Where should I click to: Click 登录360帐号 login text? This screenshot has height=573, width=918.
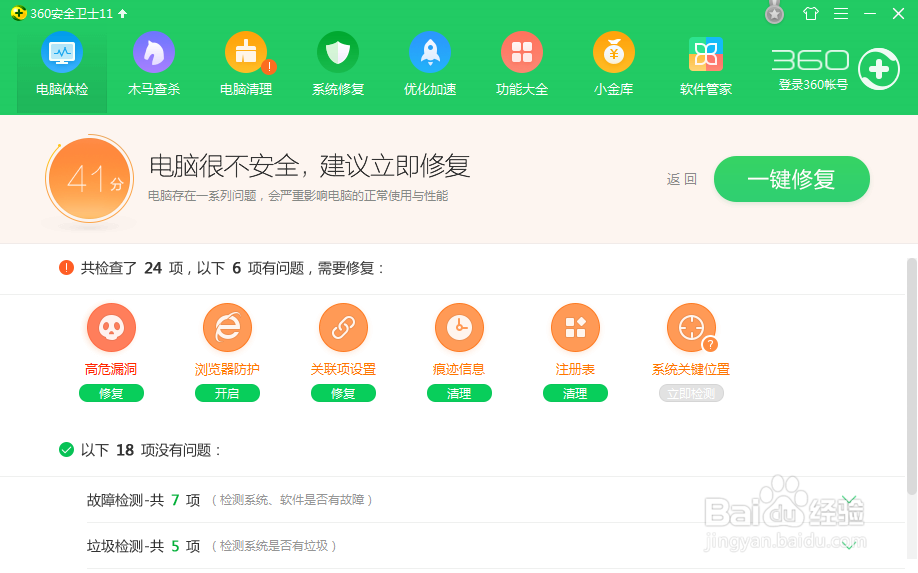(x=813, y=85)
